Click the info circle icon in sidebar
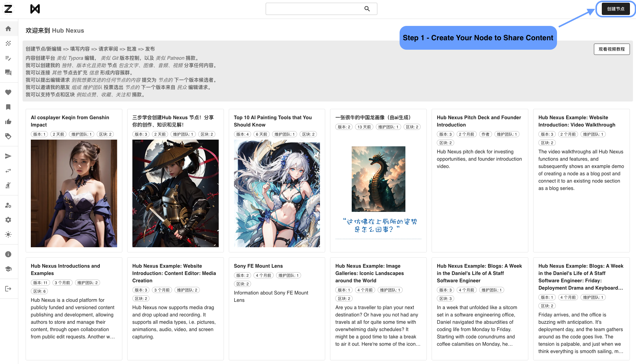Image resolution: width=636 pixels, height=364 pixels. (x=8, y=254)
